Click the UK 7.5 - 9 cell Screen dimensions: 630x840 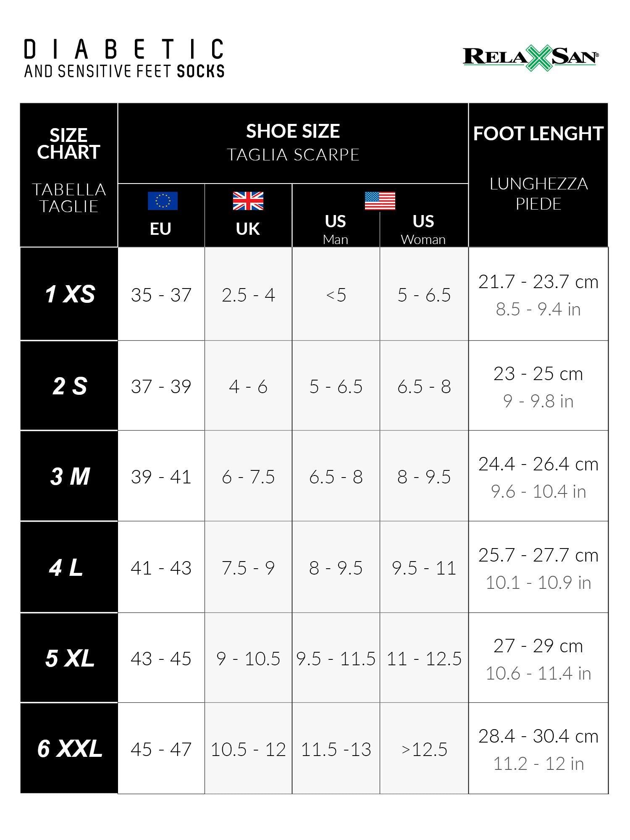point(248,568)
